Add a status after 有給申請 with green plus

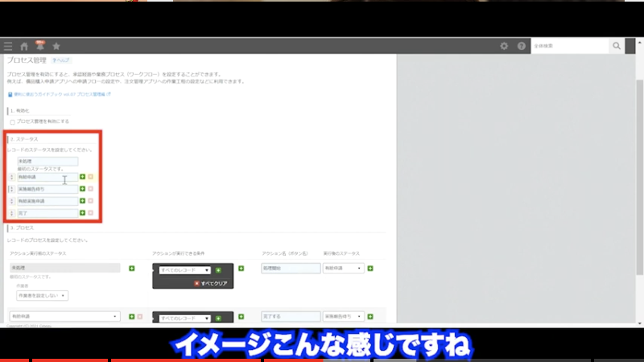pyautogui.click(x=83, y=177)
